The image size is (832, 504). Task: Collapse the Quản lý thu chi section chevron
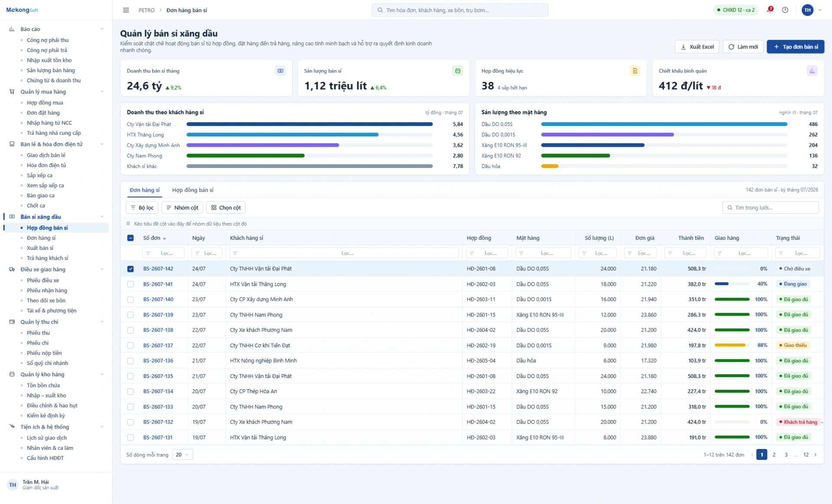pos(102,322)
